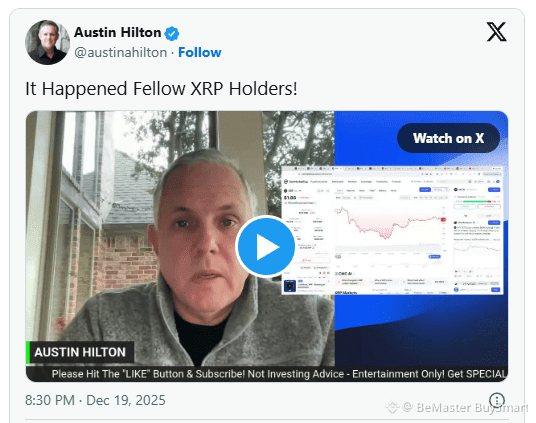
Task: Open the Austin Hilton display name
Action: pos(118,32)
